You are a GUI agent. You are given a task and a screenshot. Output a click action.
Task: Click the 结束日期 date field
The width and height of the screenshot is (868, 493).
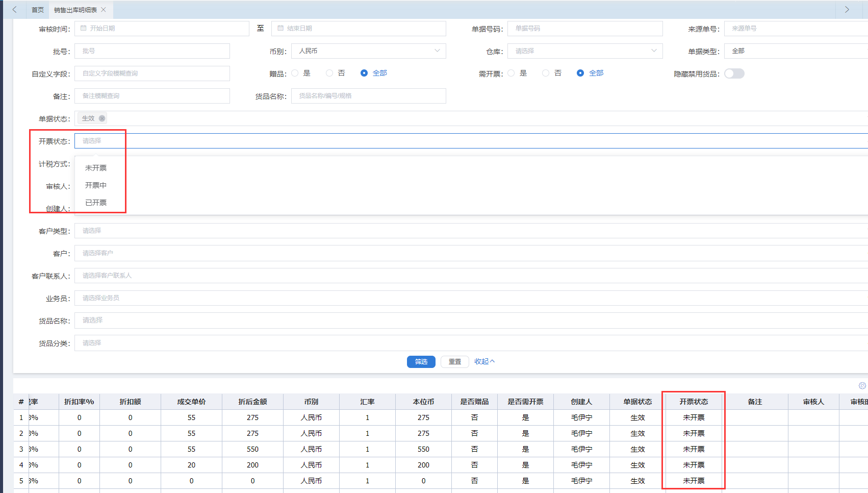tap(359, 29)
